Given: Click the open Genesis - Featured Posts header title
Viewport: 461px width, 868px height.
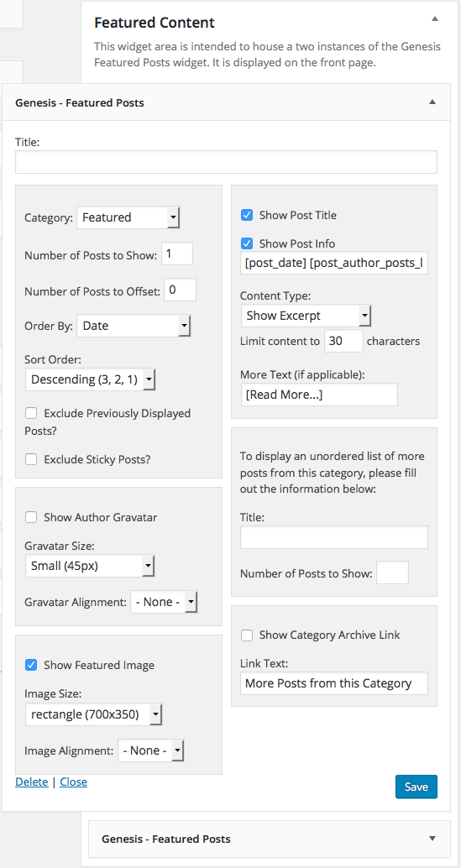Looking at the screenshot, I should click(80, 102).
